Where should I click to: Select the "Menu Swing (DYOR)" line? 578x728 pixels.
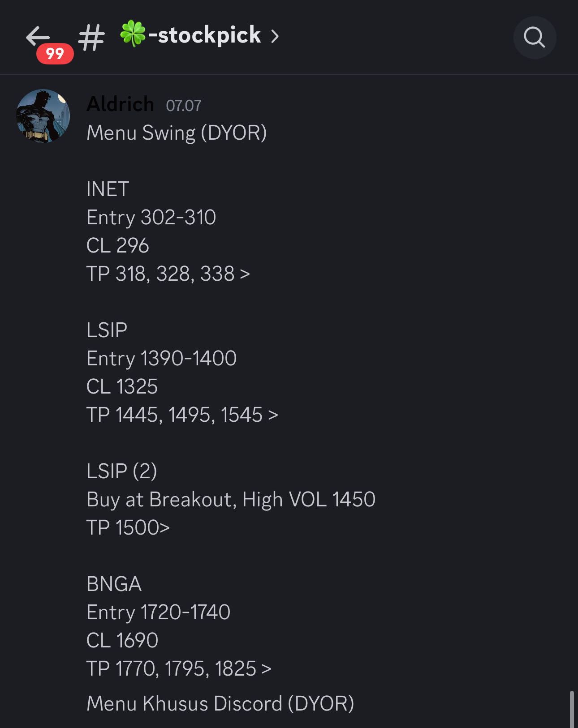click(177, 133)
